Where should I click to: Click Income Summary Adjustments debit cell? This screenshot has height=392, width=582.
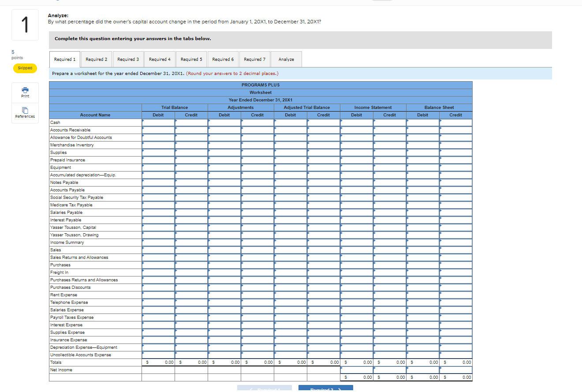point(224,243)
